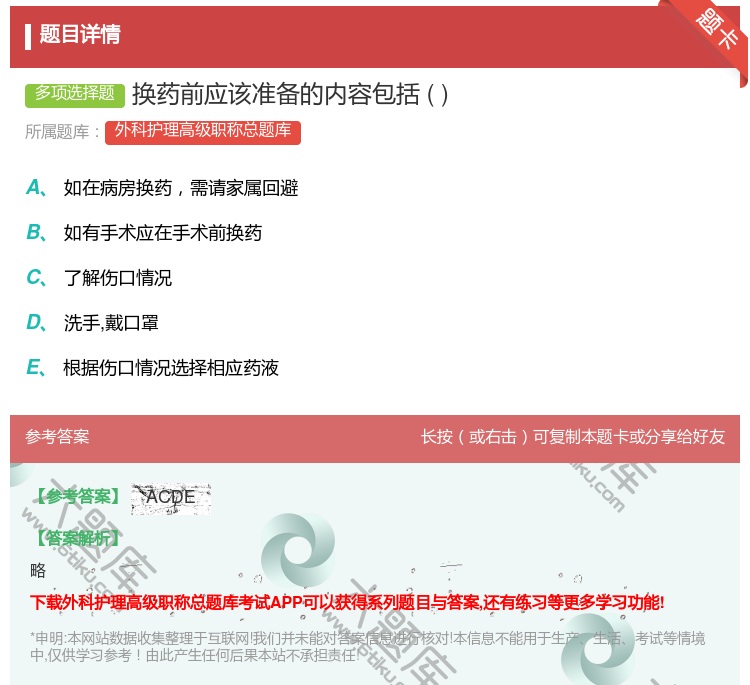The width and height of the screenshot is (750, 685).
Task: Click the option letter A
Action: tap(34, 188)
